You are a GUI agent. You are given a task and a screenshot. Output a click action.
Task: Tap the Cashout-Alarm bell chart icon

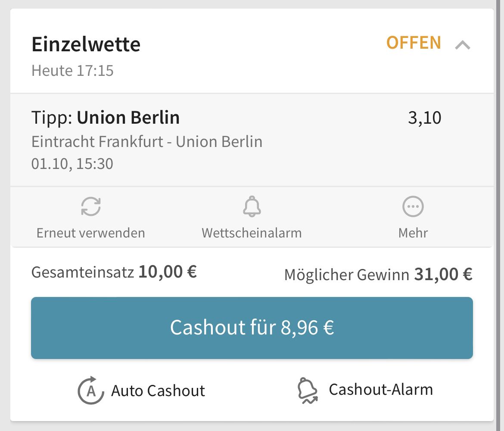click(308, 390)
